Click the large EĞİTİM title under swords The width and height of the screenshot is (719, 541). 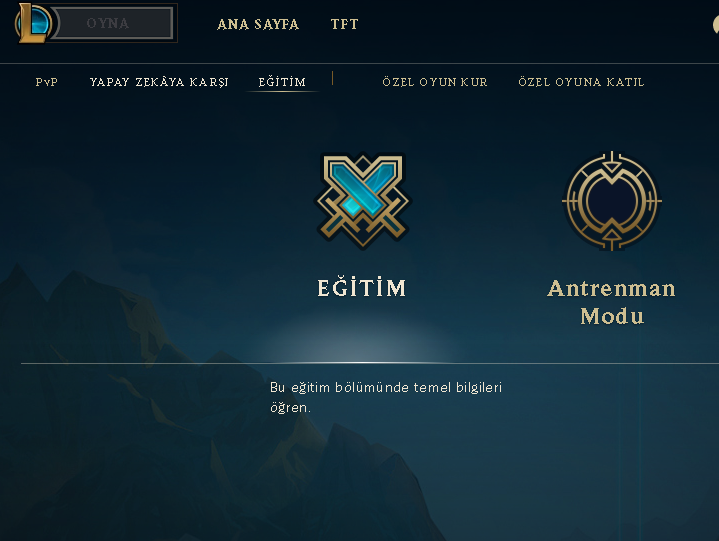362,288
